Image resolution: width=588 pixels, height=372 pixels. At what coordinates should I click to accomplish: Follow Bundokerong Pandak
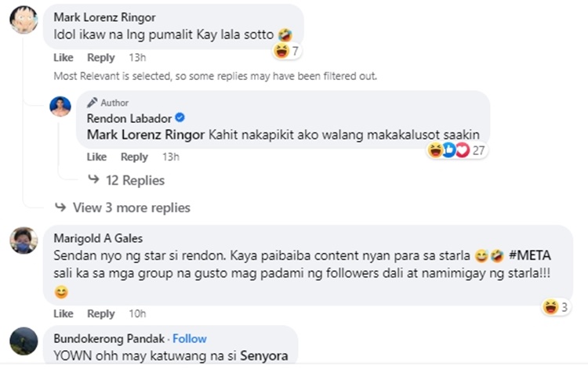tap(190, 338)
